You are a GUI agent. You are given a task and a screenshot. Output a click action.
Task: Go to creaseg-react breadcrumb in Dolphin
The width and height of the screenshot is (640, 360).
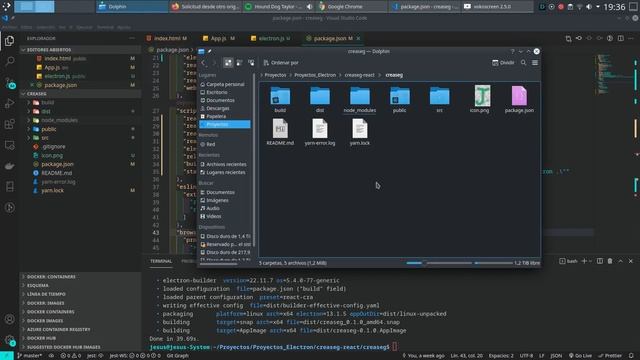pyautogui.click(x=359, y=75)
